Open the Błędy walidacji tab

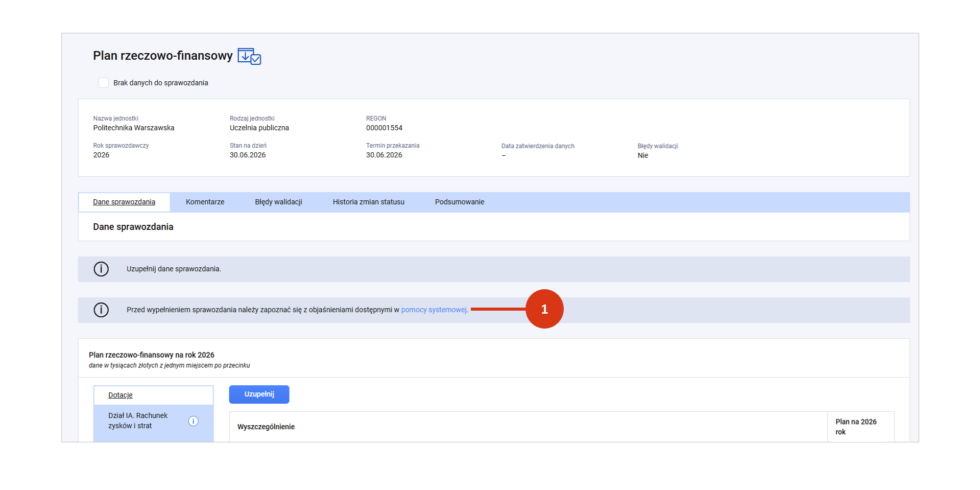(x=278, y=202)
